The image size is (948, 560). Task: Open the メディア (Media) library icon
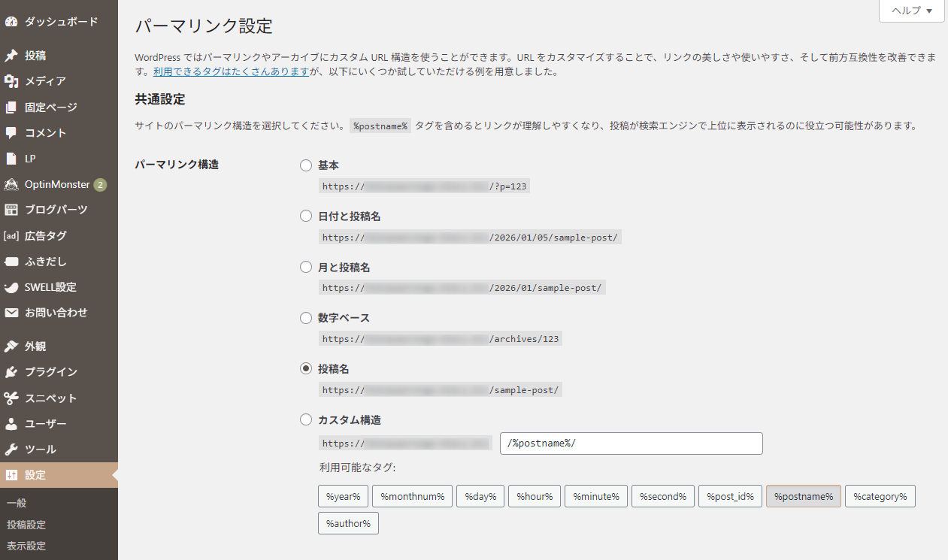[12, 80]
